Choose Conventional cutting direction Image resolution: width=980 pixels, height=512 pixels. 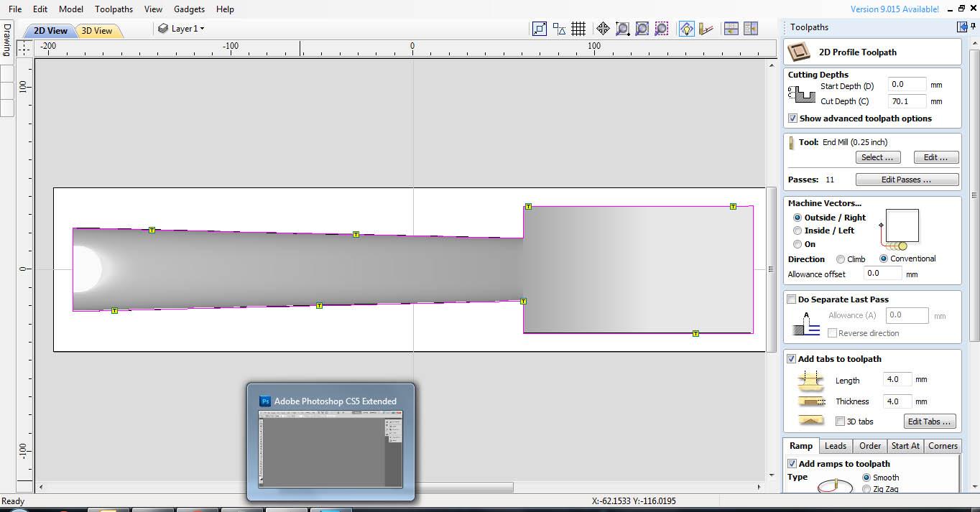click(883, 259)
